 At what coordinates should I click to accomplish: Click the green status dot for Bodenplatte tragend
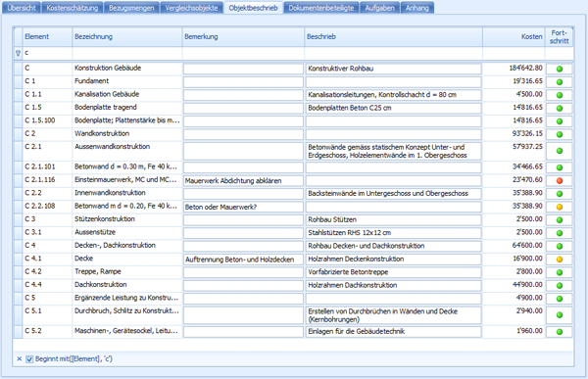pyautogui.click(x=560, y=109)
